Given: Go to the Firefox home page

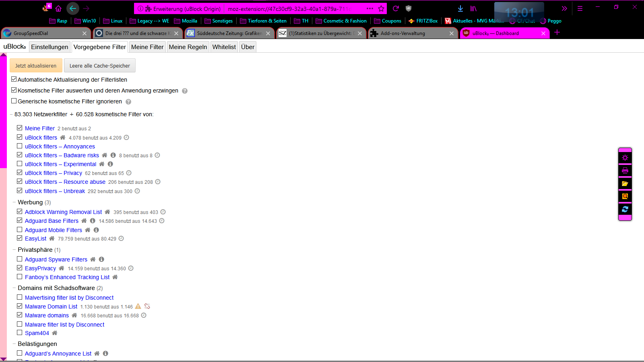Looking at the screenshot, I should [x=58, y=8].
